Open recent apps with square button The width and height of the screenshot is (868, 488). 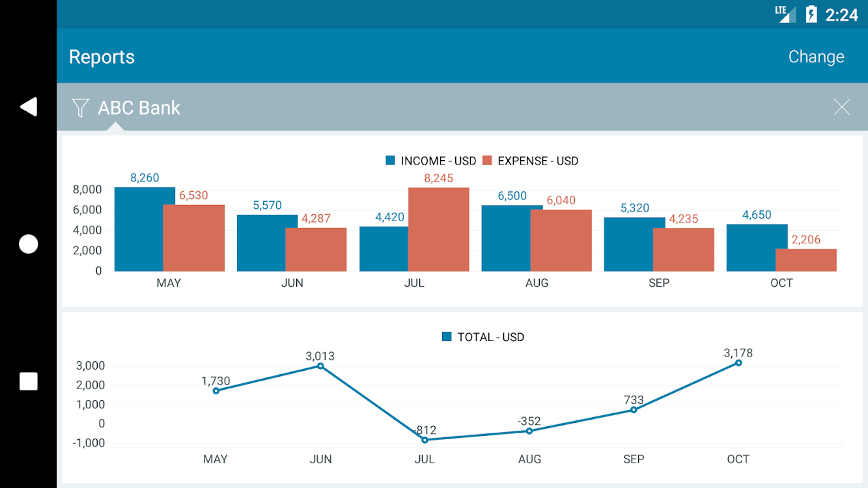click(x=28, y=381)
